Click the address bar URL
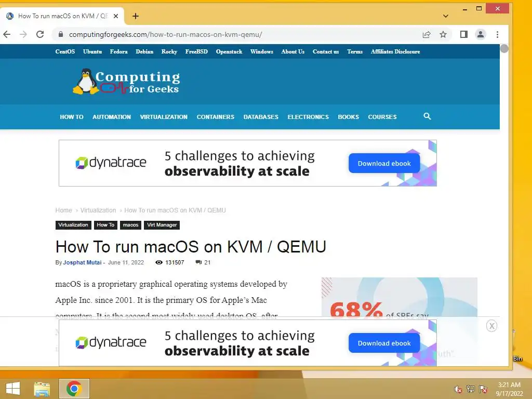This screenshot has width=532, height=399. [x=166, y=35]
